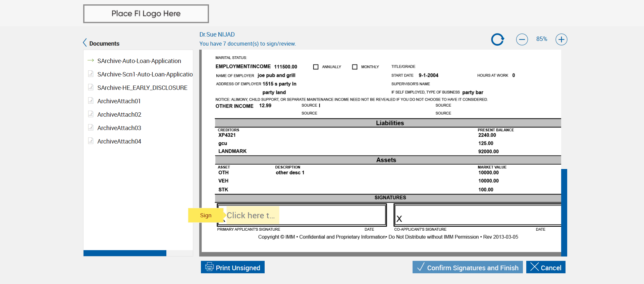Click the arrow icon beside SArchive-Auto-Loan-Application
The width and height of the screenshot is (644, 284).
coord(91,61)
